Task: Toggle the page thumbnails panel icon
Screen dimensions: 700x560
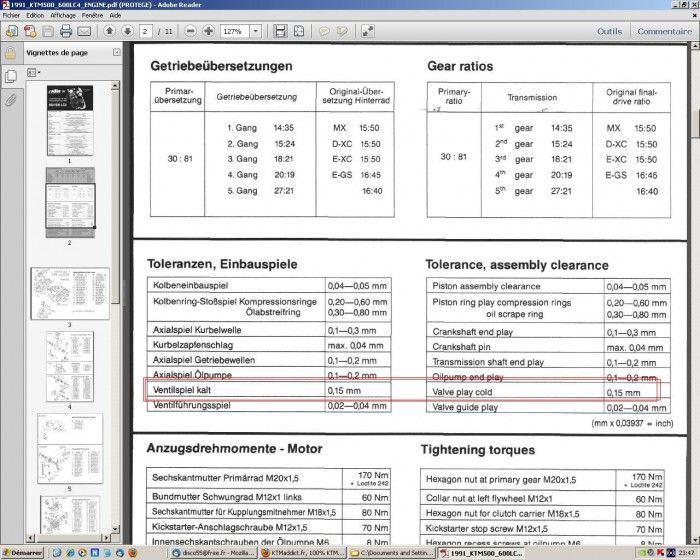Action: pos(11,76)
